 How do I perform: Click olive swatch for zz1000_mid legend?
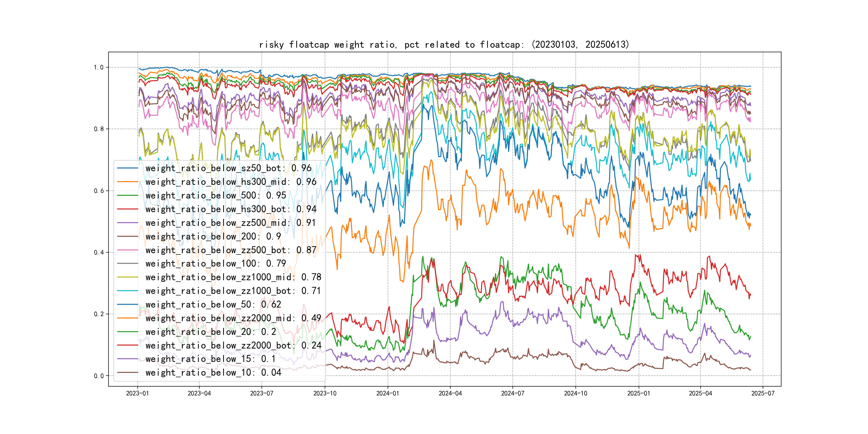(x=128, y=277)
